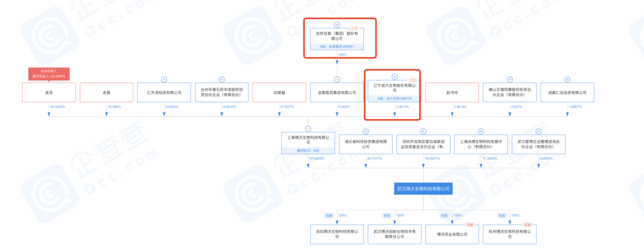Click the 注销 badge on 博沃药业有限公司

pyautogui.click(x=469, y=225)
